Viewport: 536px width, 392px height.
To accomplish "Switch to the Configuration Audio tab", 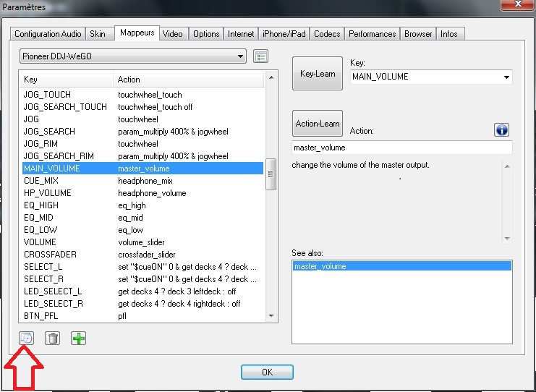I will tap(48, 34).
